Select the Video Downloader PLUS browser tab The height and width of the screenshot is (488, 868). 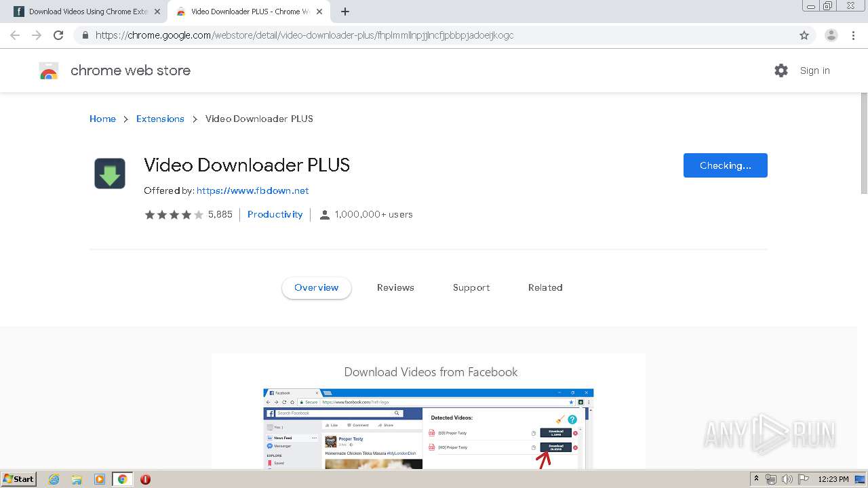[248, 12]
